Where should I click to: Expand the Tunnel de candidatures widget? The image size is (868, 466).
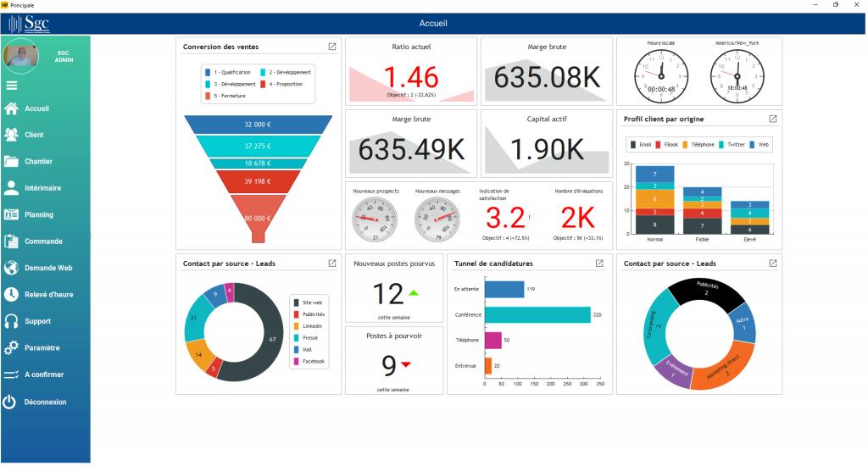(x=599, y=264)
